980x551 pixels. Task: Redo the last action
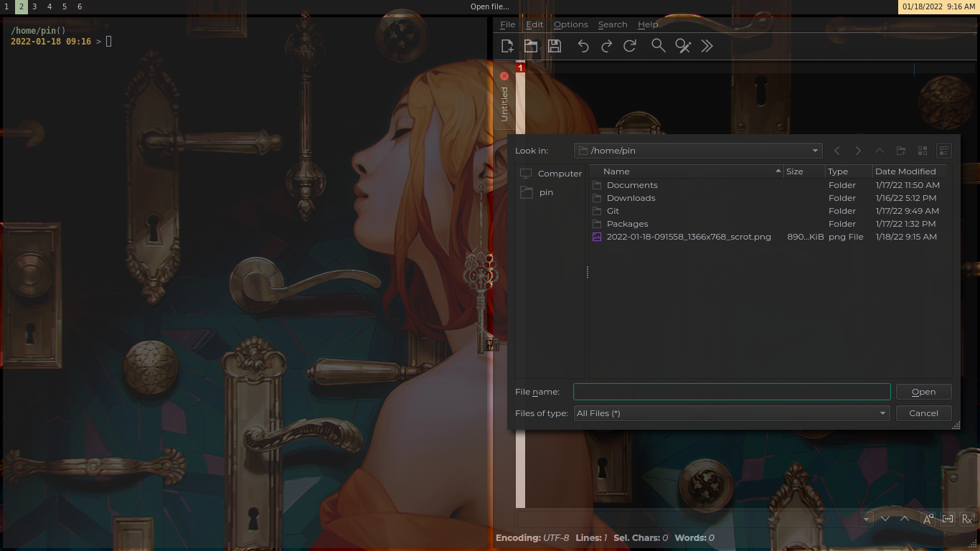607,45
